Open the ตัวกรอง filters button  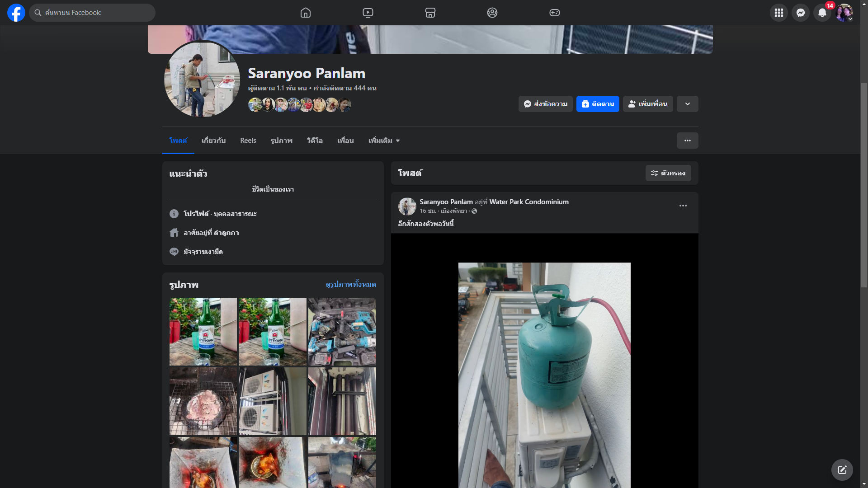coord(668,173)
